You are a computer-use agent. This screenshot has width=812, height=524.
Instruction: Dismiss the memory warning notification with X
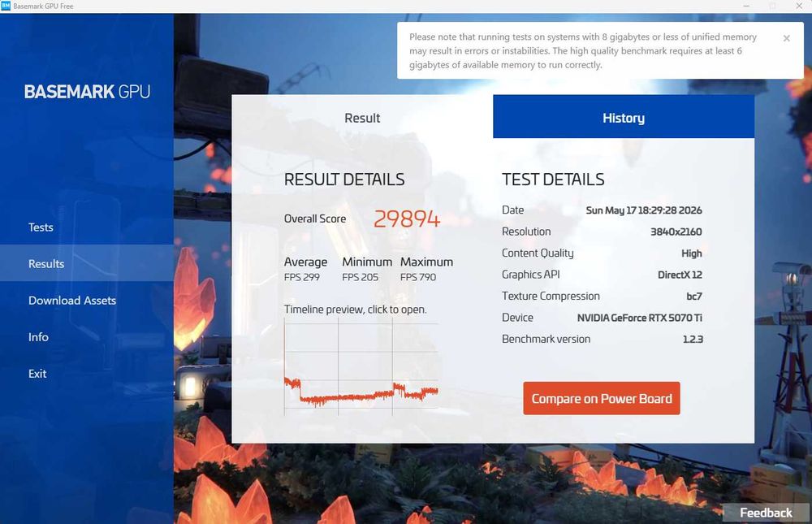click(786, 38)
